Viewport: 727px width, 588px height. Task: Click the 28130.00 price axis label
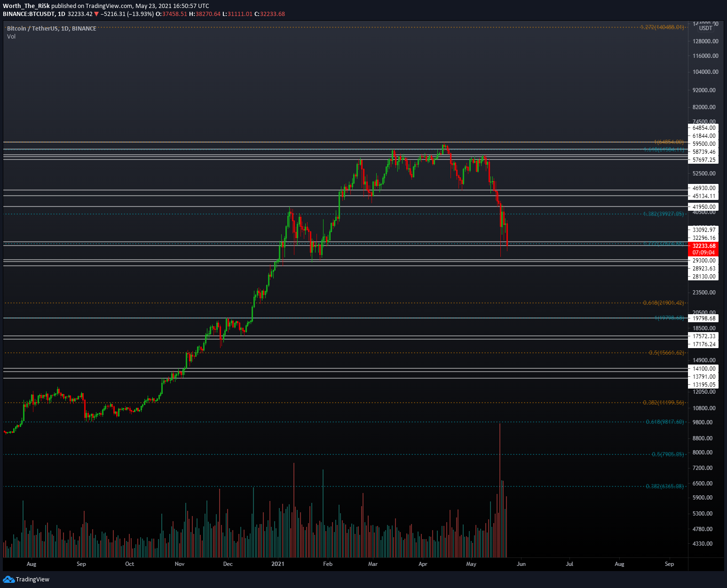tap(704, 277)
